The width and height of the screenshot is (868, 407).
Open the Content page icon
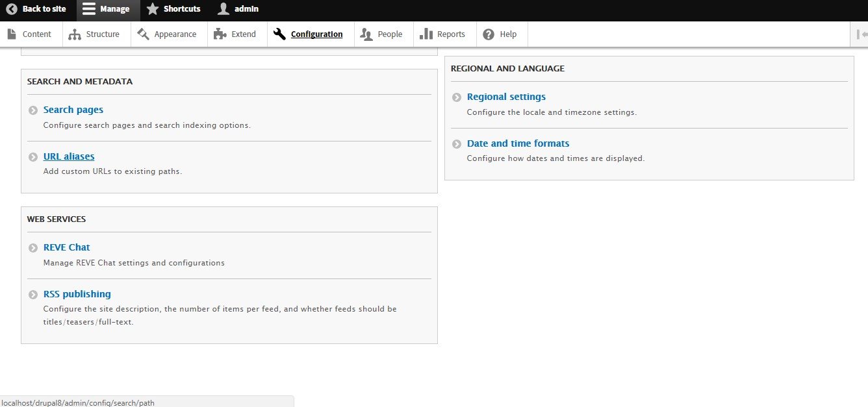(x=11, y=34)
